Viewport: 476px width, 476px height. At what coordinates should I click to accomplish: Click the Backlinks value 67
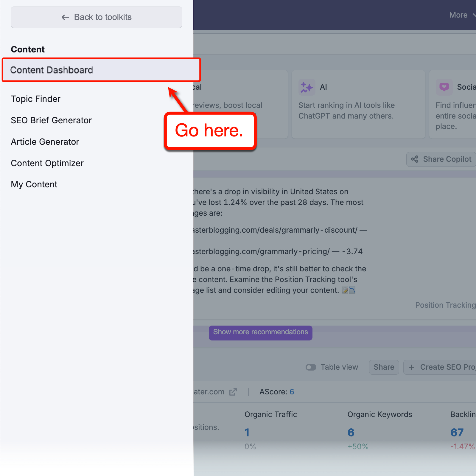(457, 433)
